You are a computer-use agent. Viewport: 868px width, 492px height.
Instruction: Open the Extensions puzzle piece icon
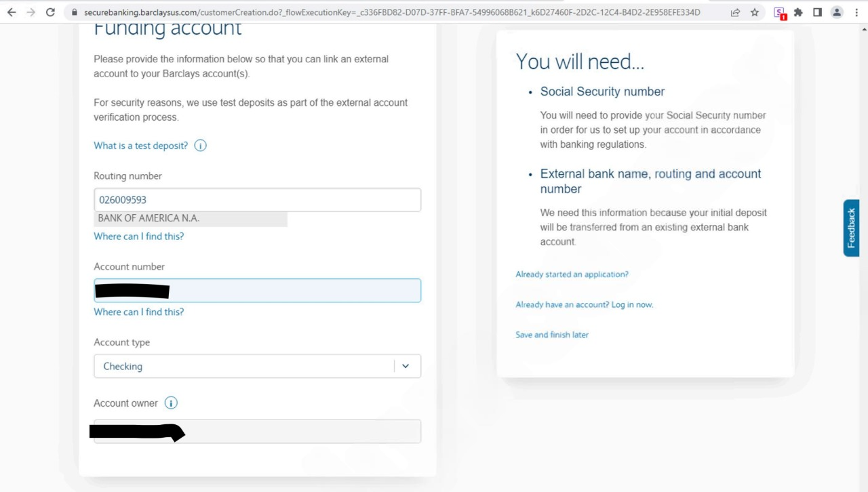point(798,12)
